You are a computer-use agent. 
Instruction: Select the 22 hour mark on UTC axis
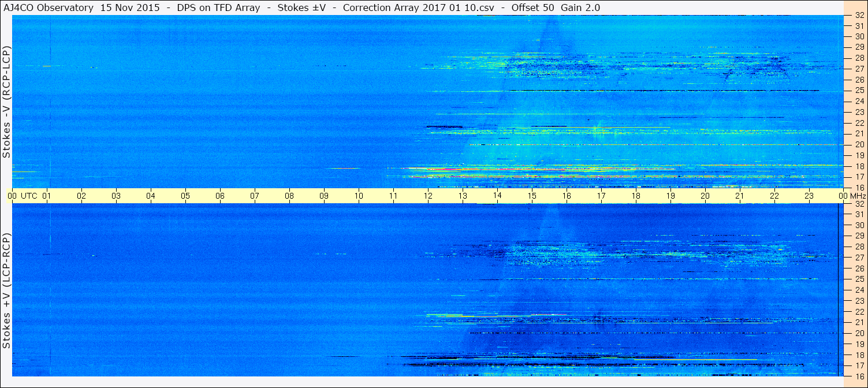coord(774,196)
